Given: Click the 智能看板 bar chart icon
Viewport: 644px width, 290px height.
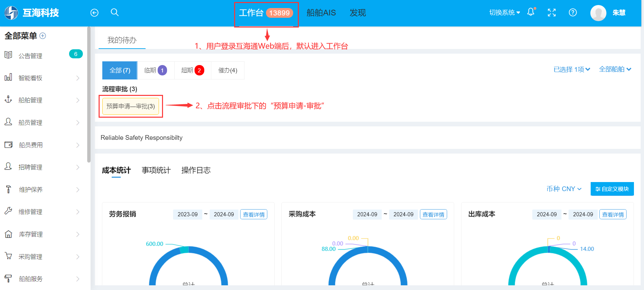Looking at the screenshot, I should [x=8, y=77].
